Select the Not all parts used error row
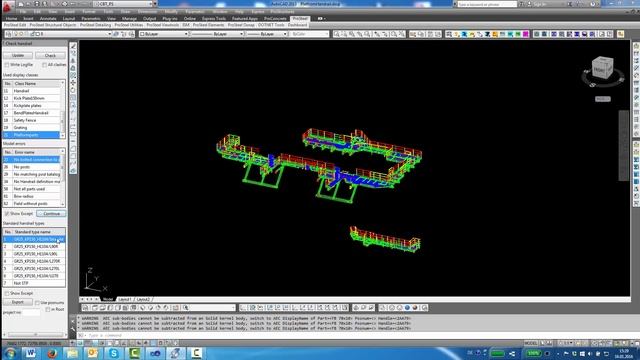640x360 pixels. pyautogui.click(x=32, y=189)
